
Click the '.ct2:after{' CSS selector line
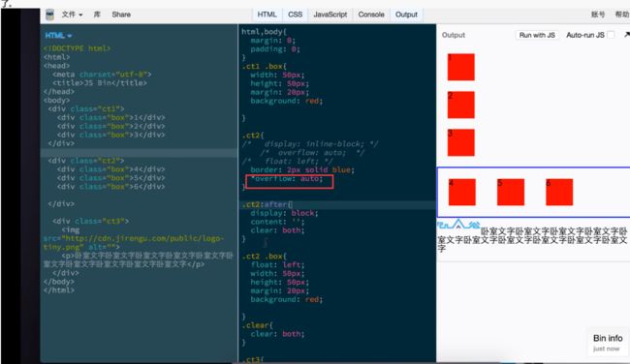(x=268, y=204)
